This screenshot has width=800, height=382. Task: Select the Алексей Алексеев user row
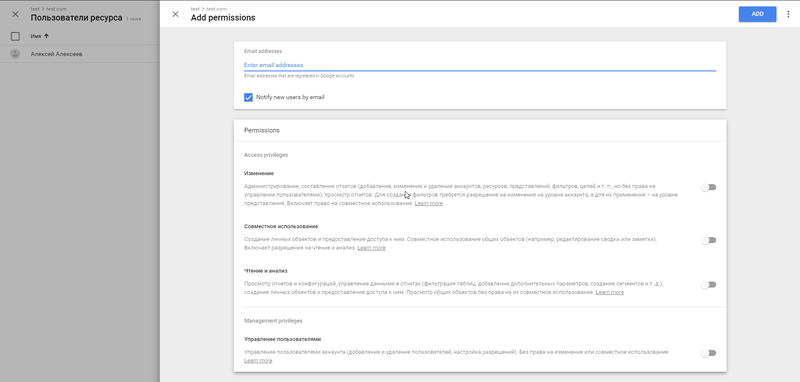(x=80, y=54)
